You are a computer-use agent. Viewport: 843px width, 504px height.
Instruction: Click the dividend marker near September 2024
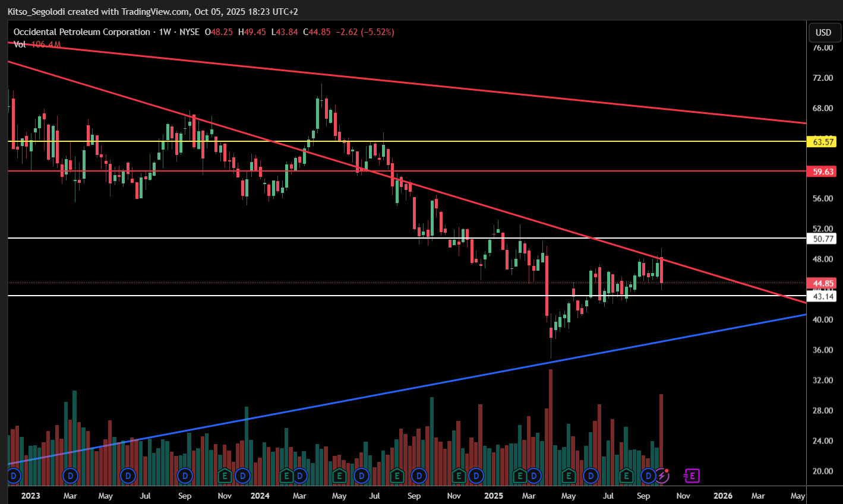tap(419, 476)
